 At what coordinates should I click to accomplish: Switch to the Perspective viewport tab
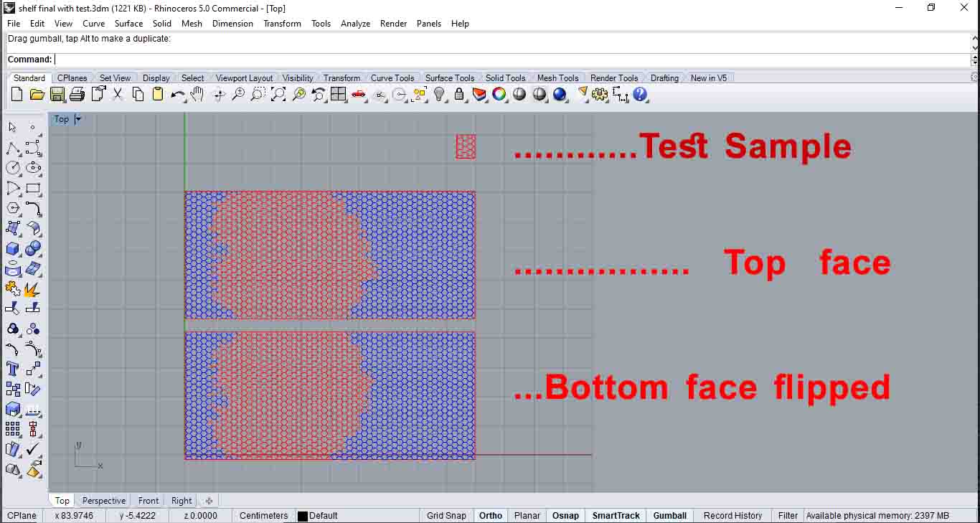[x=104, y=501]
